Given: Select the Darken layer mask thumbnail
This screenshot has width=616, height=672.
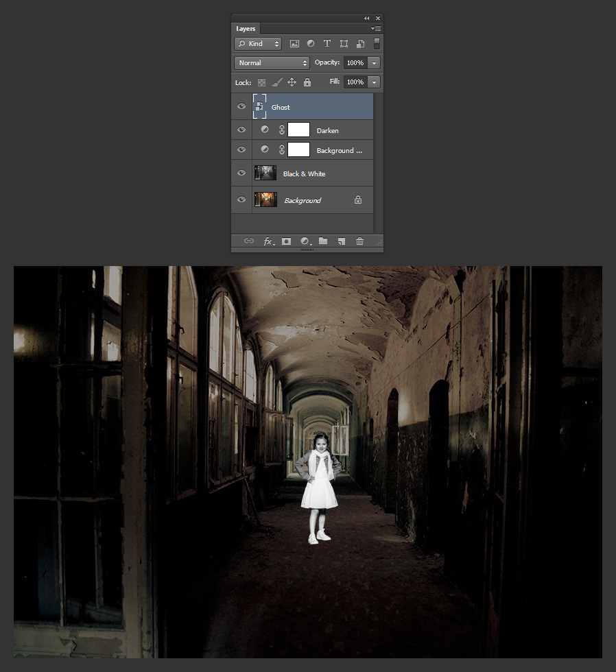Looking at the screenshot, I should pos(298,130).
